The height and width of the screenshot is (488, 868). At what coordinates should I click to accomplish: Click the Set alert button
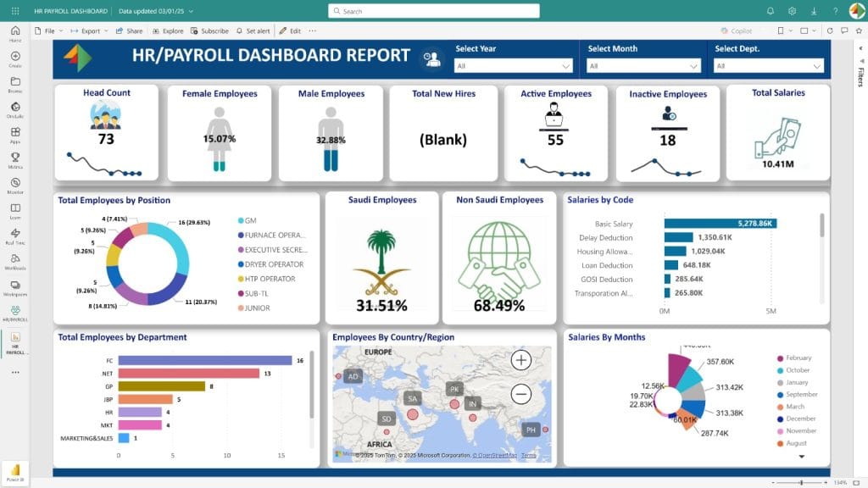pos(253,30)
